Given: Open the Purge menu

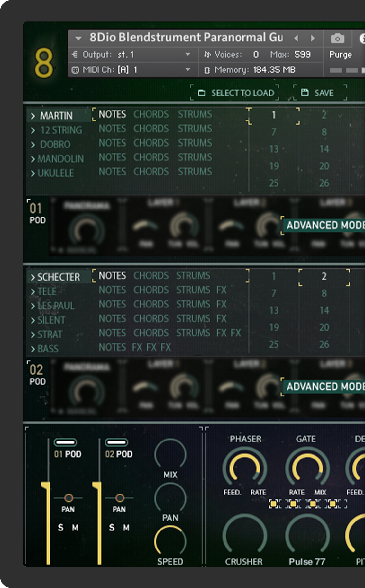Looking at the screenshot, I should 341,55.
